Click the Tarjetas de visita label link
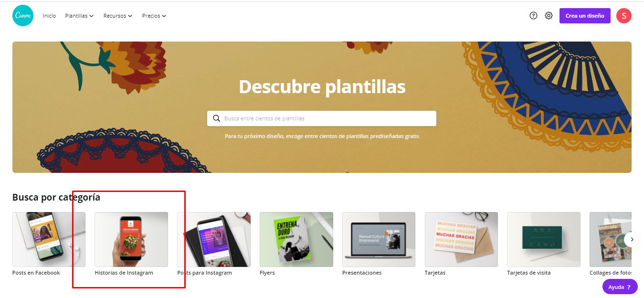Image resolution: width=644 pixels, height=298 pixels. (529, 273)
